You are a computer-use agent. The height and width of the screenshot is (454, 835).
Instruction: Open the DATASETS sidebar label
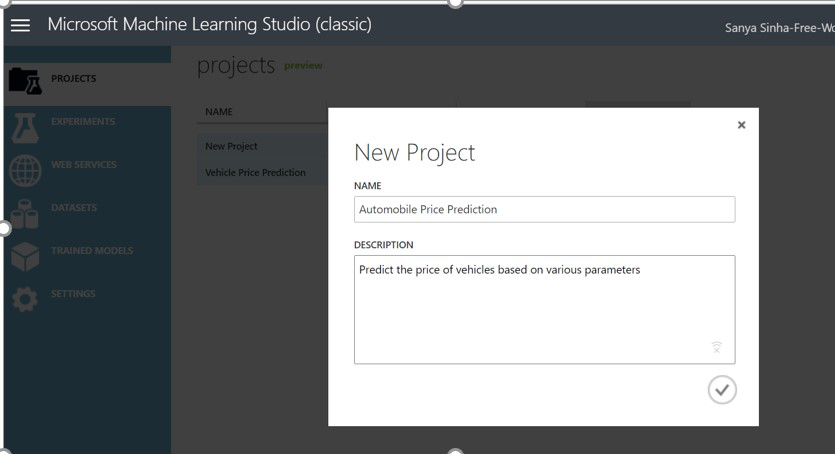click(x=74, y=208)
